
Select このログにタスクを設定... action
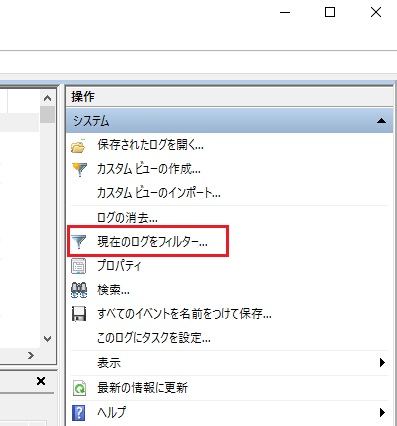154,338
